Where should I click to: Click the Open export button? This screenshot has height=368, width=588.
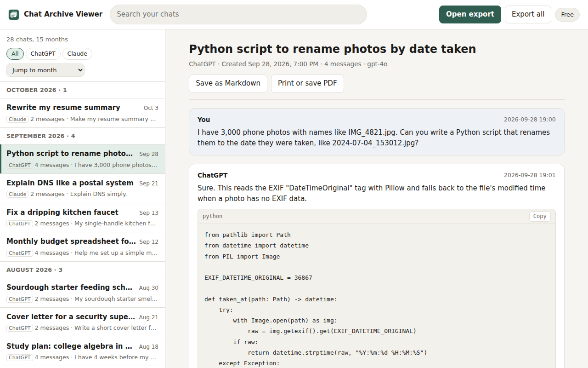click(470, 14)
